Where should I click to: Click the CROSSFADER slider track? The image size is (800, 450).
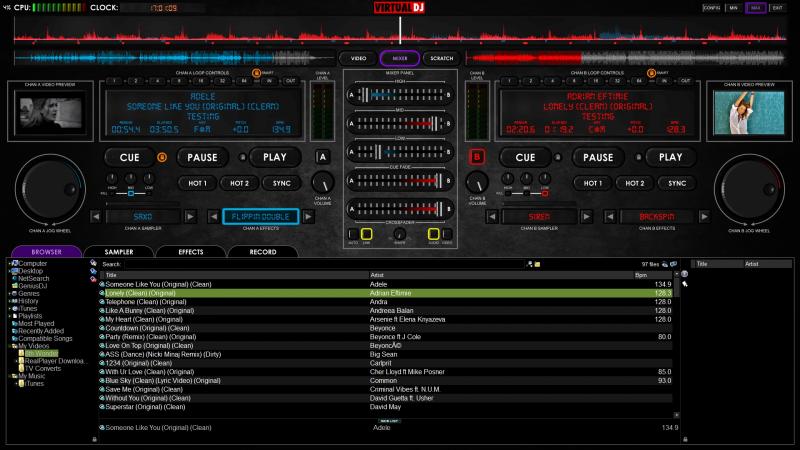tap(399, 209)
